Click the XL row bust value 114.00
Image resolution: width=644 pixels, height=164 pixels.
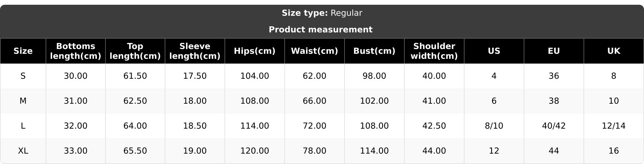pyautogui.click(x=374, y=151)
